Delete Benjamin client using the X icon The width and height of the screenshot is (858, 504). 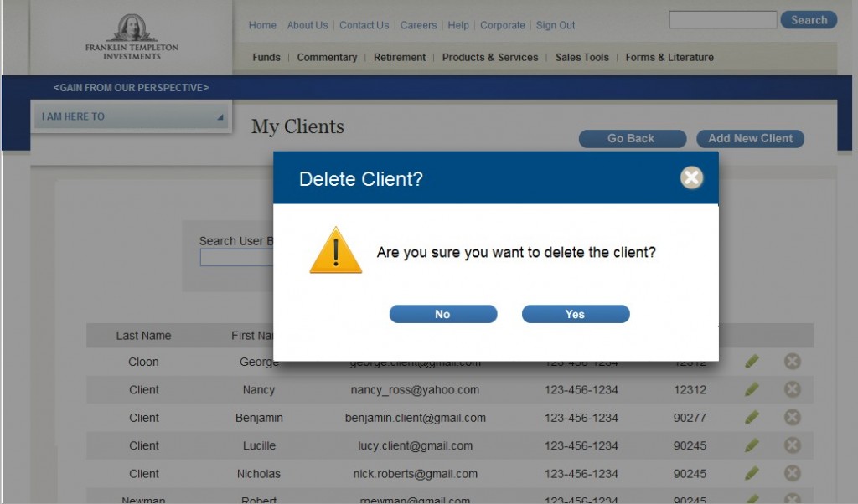(x=793, y=417)
